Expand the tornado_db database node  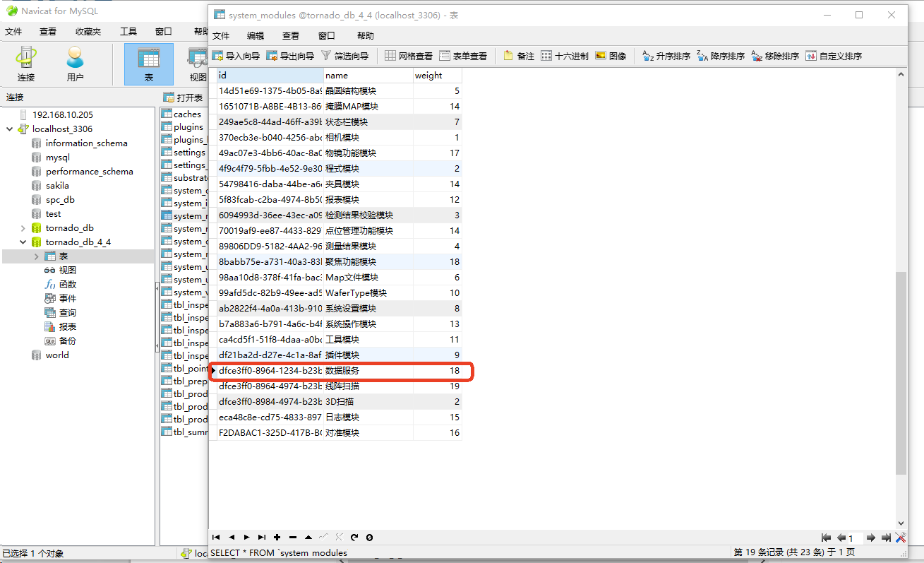[23, 228]
